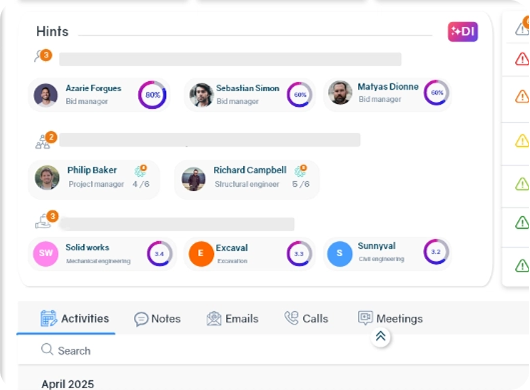Viewport: 530px width, 390px height.
Task: Click Philip Baker's skills gear icon
Action: pos(141,171)
